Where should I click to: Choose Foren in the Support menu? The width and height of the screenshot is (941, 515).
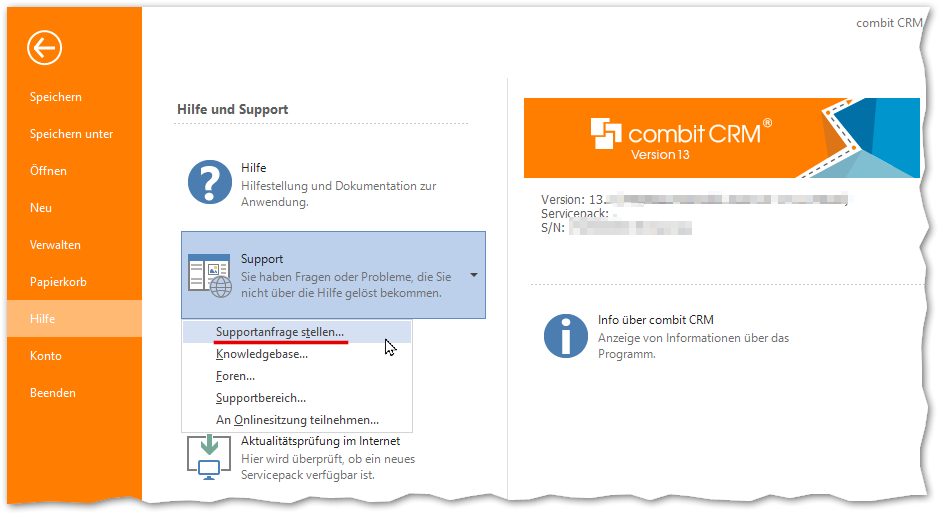236,376
